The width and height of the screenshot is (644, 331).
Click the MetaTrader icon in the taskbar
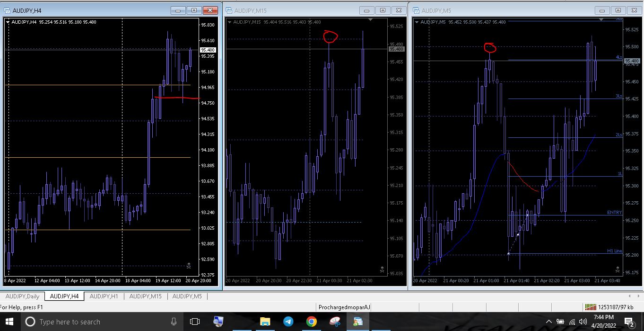click(x=357, y=322)
